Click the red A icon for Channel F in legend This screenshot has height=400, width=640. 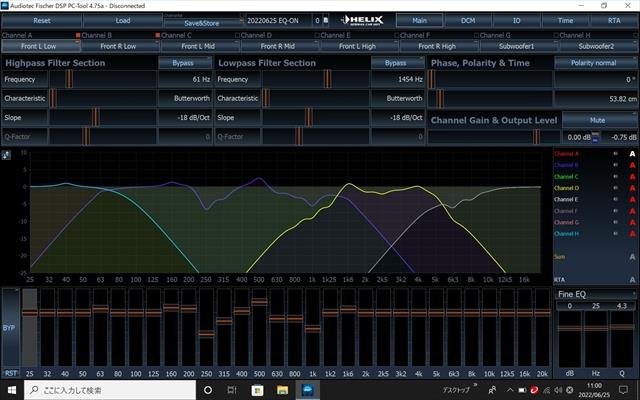pos(632,211)
